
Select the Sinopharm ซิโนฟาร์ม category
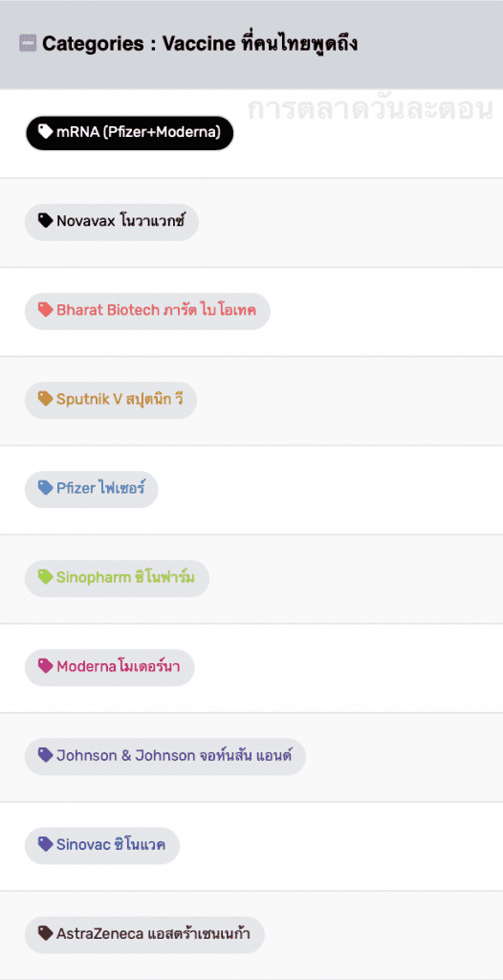(117, 579)
